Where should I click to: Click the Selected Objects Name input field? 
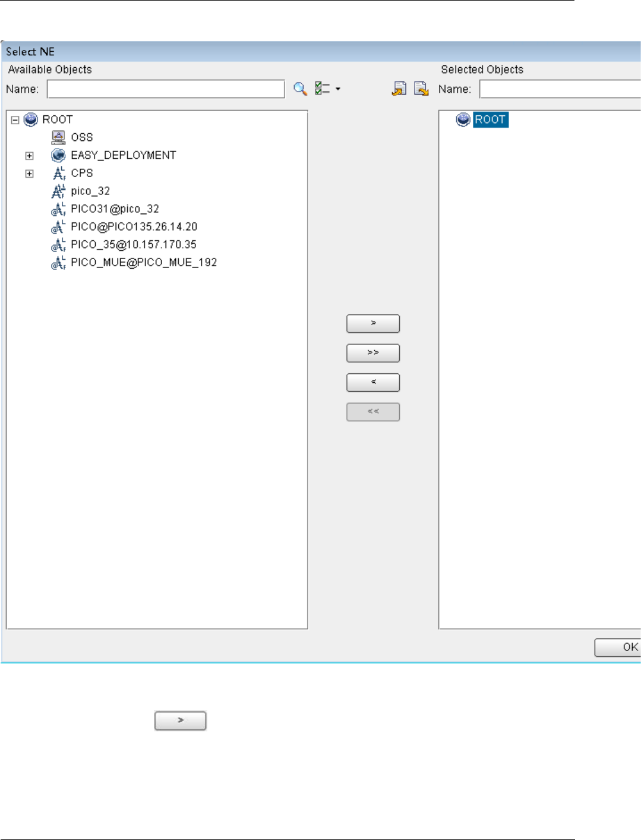[560, 89]
